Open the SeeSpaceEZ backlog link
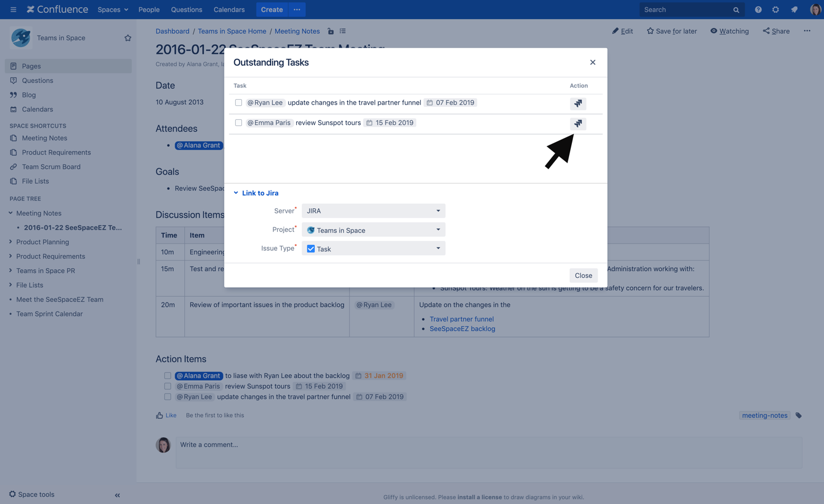This screenshot has width=824, height=504. 462,329
